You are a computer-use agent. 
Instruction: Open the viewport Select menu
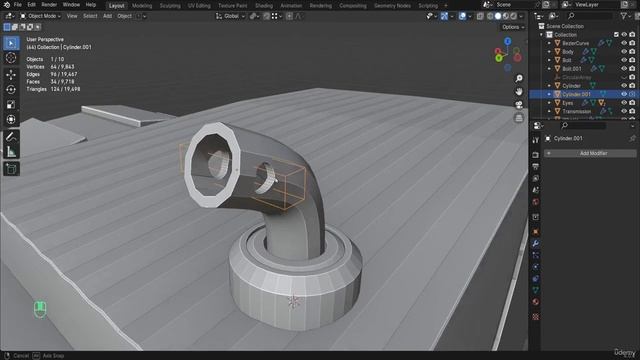90,16
